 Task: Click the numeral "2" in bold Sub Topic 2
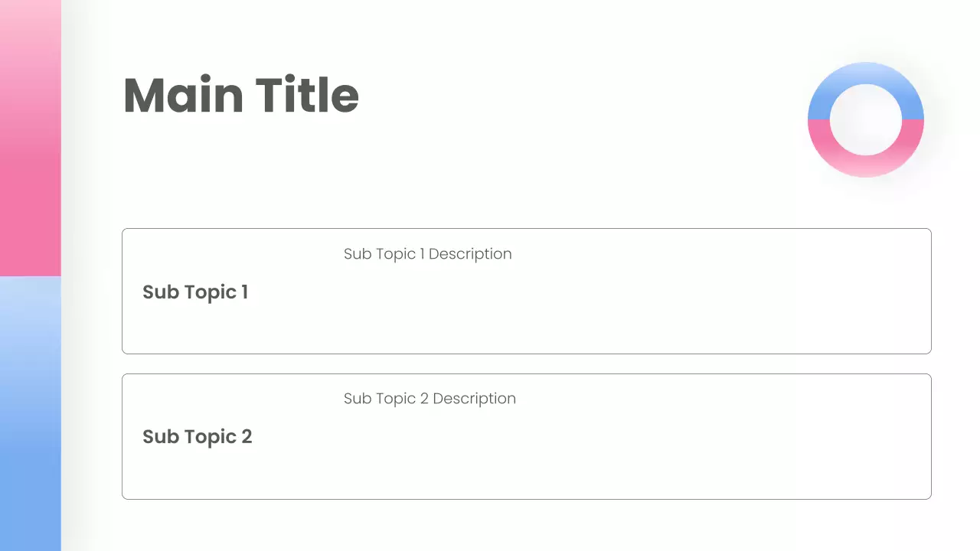(247, 437)
